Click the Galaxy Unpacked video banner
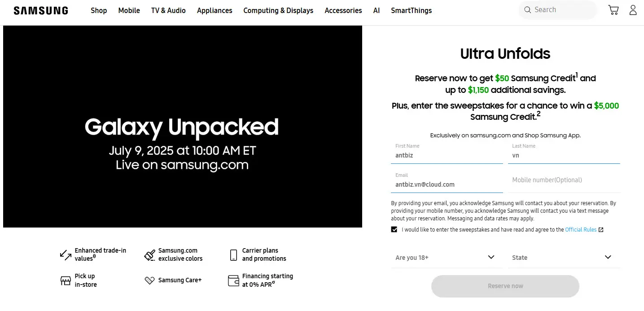The width and height of the screenshot is (644, 311). [183, 127]
